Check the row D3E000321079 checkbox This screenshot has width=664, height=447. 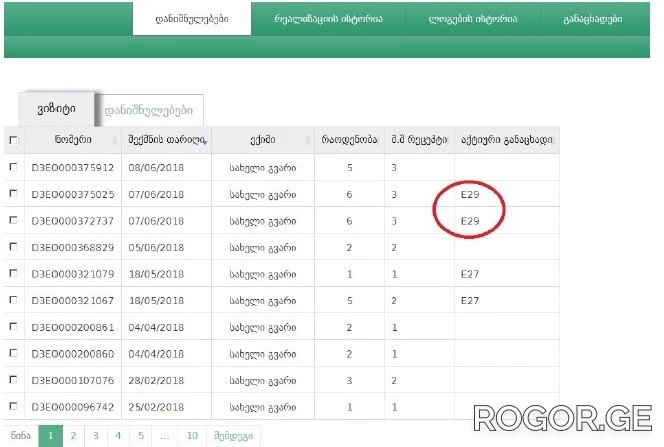pos(14,273)
